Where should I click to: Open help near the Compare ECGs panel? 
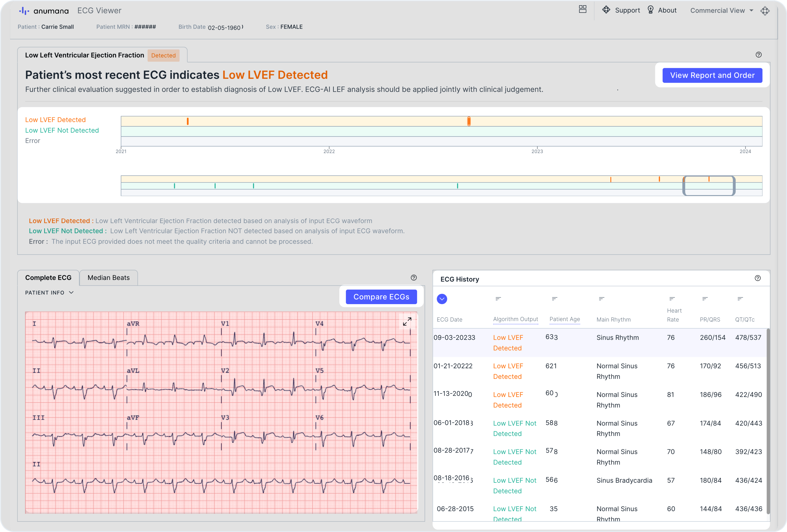[x=414, y=278]
